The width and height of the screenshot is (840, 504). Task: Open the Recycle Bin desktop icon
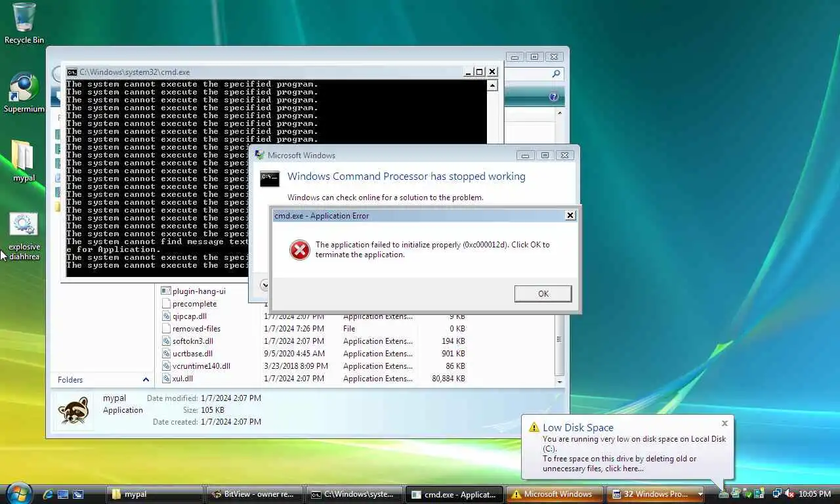click(x=24, y=23)
